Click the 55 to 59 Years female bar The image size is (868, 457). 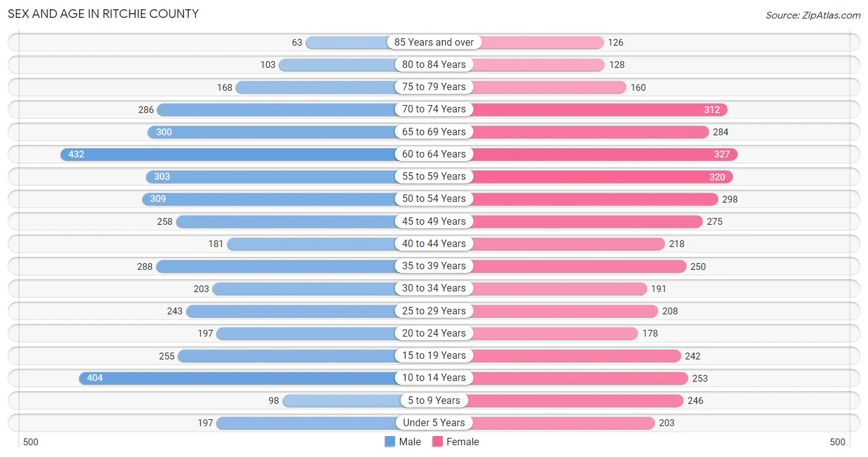(603, 177)
